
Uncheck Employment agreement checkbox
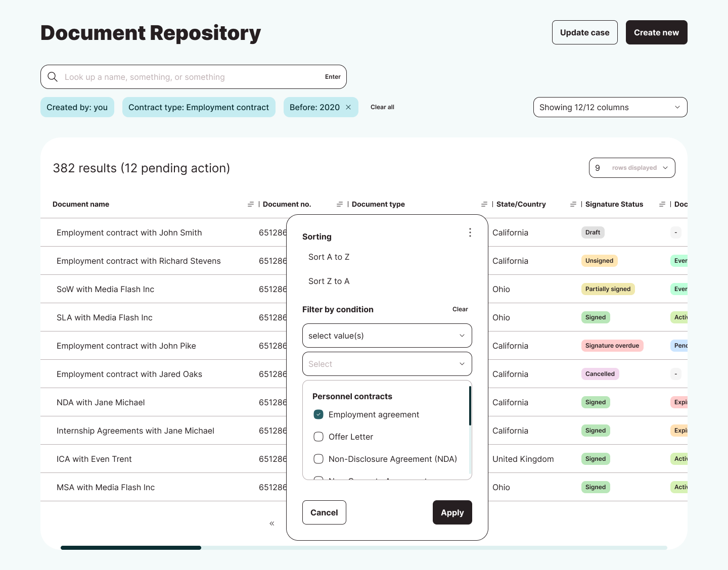[318, 414]
